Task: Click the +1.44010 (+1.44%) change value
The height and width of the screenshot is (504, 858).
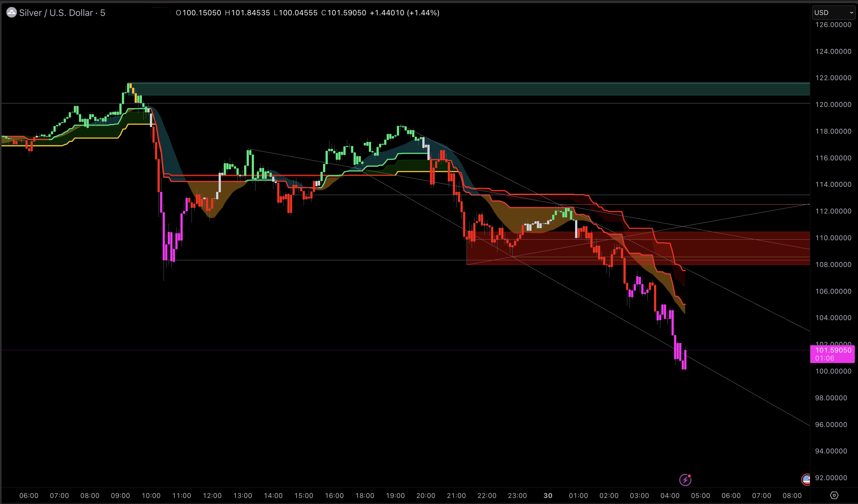Action: [404, 13]
